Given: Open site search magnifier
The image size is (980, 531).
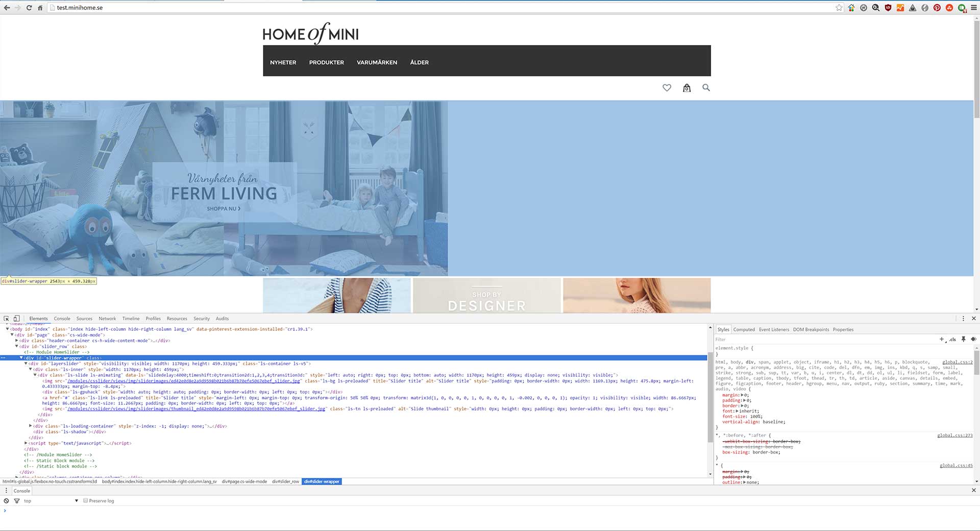Looking at the screenshot, I should pyautogui.click(x=706, y=87).
